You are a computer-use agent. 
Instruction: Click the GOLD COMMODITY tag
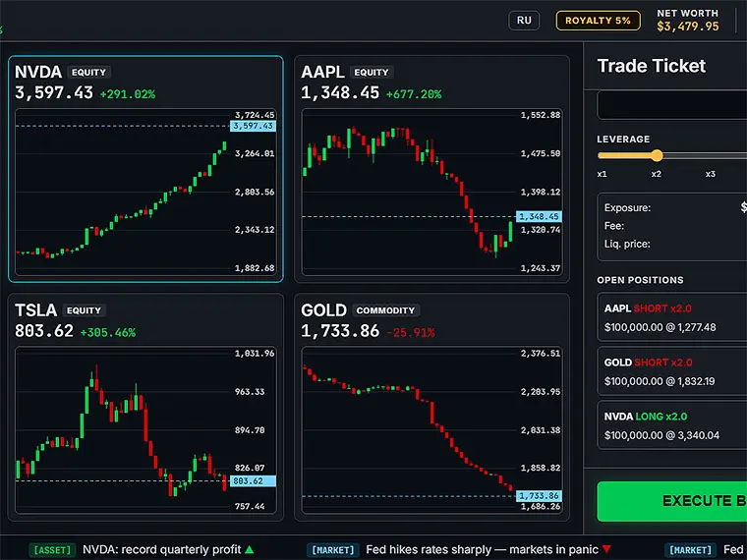pyautogui.click(x=385, y=310)
